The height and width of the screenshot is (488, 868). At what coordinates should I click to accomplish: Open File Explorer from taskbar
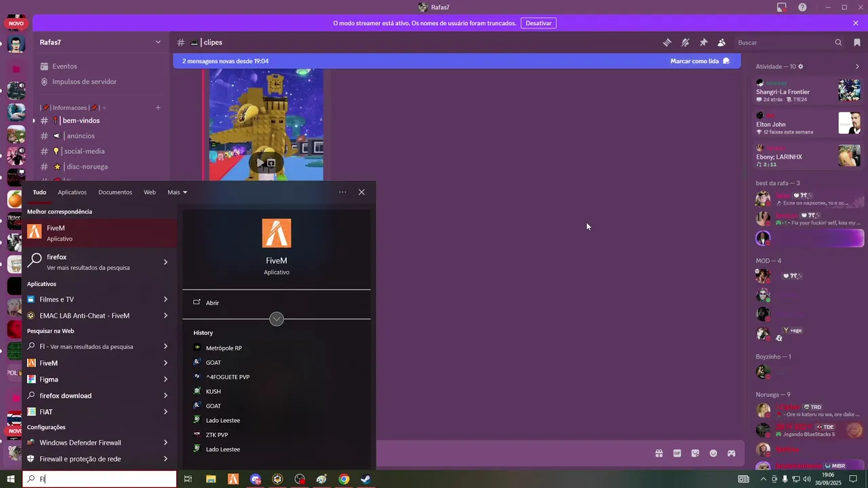(x=211, y=479)
